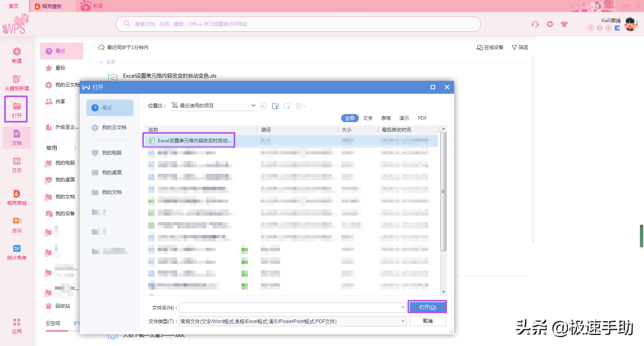Click the customer service headset icon
Screen dimensions: 644x346
click(535, 24)
